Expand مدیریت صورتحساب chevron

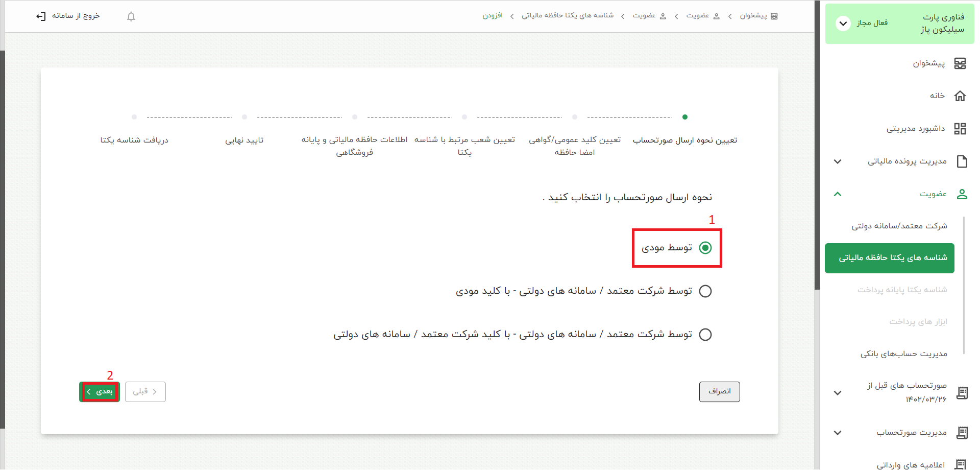click(838, 433)
